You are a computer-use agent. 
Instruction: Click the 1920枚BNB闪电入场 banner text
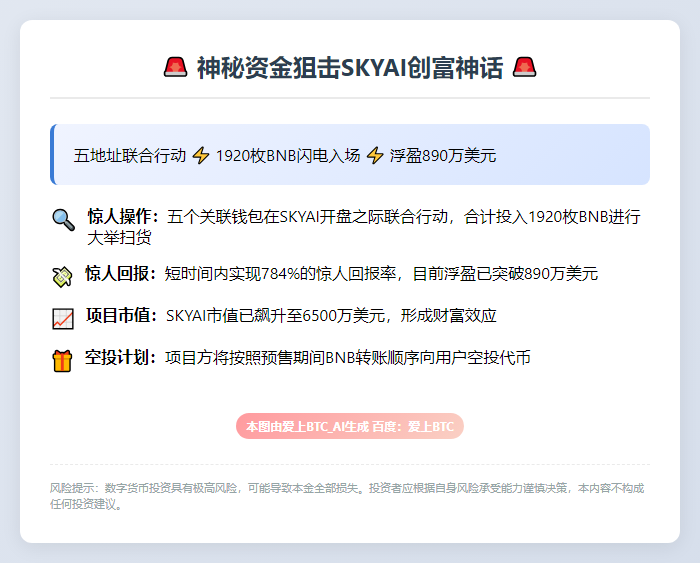pos(288,155)
